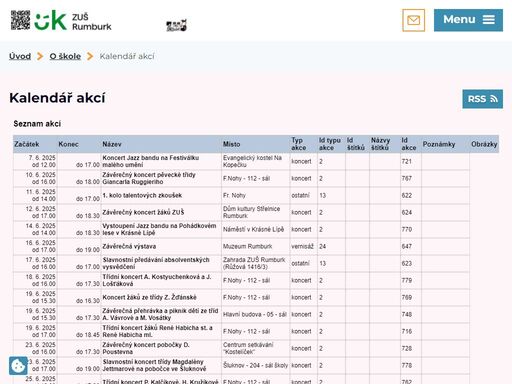Click Zahrada ZUŠ Rumburk location cell

[x=254, y=263]
